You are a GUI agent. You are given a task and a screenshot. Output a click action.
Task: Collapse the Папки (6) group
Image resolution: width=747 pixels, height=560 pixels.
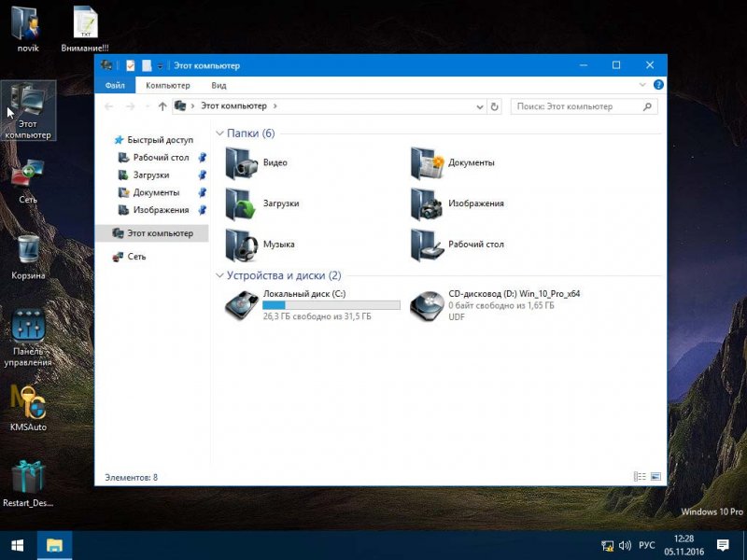click(x=219, y=133)
